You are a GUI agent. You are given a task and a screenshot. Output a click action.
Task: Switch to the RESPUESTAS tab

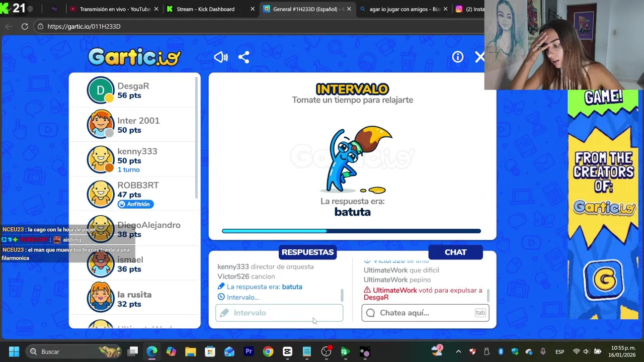(x=307, y=252)
